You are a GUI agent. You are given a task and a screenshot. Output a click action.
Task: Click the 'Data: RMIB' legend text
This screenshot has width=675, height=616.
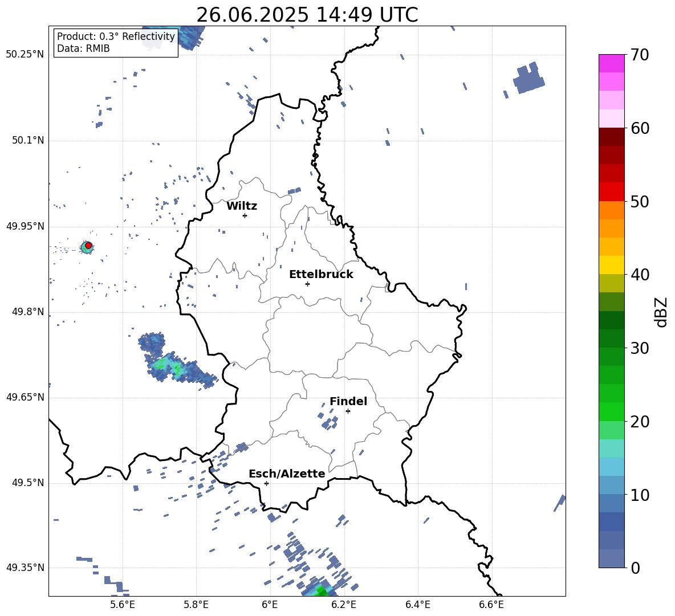point(83,48)
